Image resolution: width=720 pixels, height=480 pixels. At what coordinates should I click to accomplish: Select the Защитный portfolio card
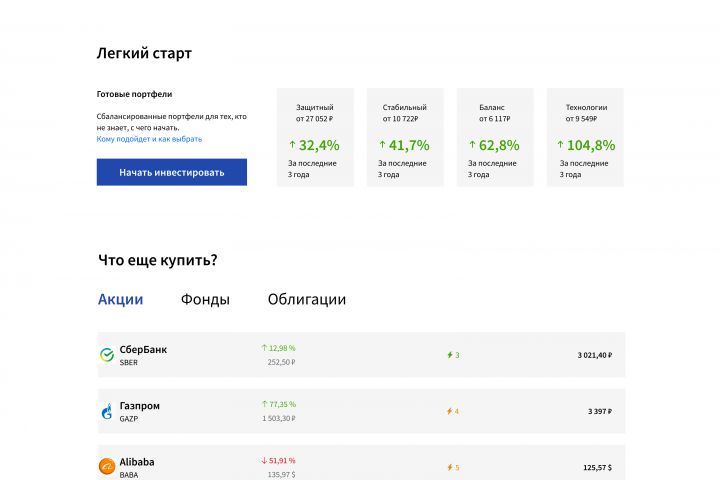tap(315, 137)
